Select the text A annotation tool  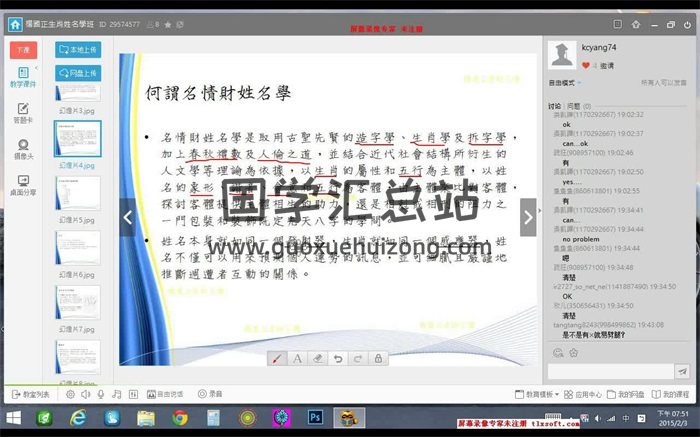click(x=297, y=358)
